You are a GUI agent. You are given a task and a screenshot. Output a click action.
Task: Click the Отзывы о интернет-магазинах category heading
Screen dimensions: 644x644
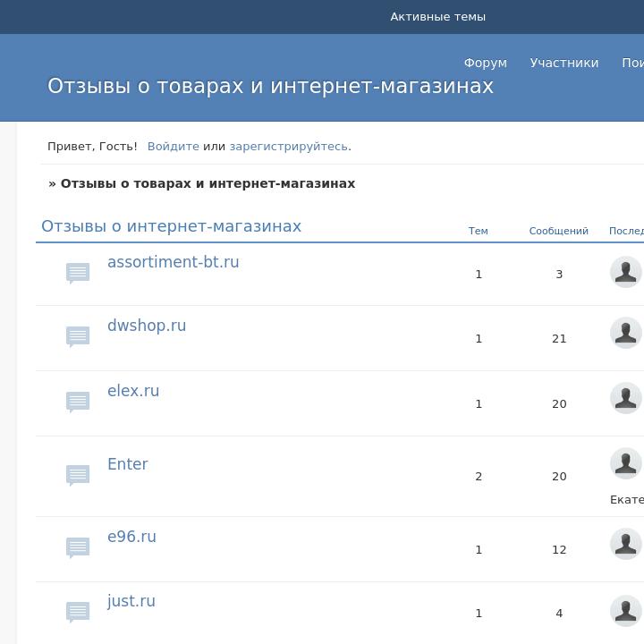coord(171,226)
